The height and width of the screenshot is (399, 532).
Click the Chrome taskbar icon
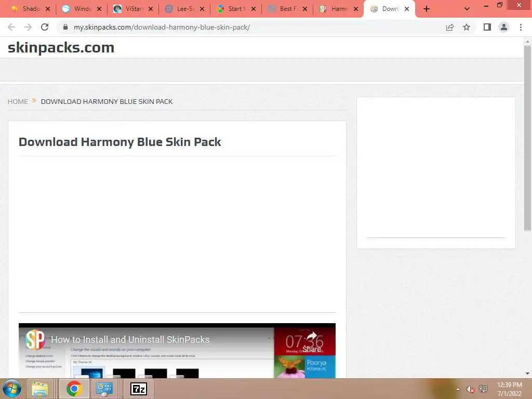(x=74, y=389)
